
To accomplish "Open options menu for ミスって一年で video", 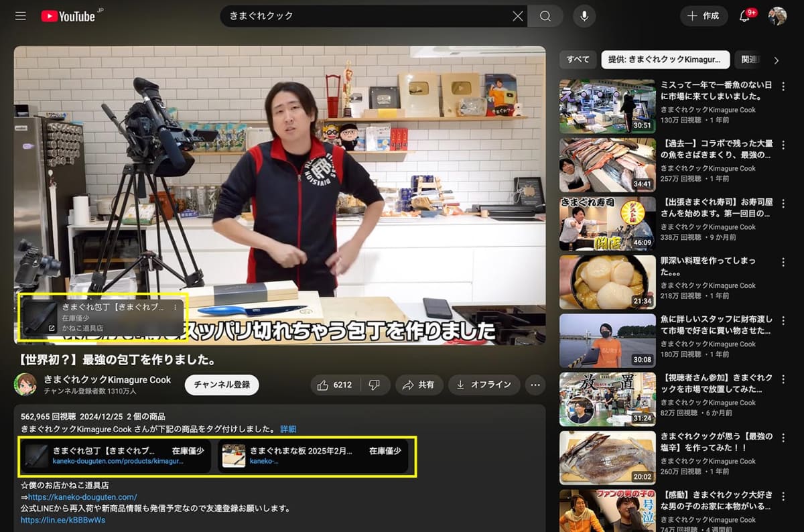I will point(783,87).
